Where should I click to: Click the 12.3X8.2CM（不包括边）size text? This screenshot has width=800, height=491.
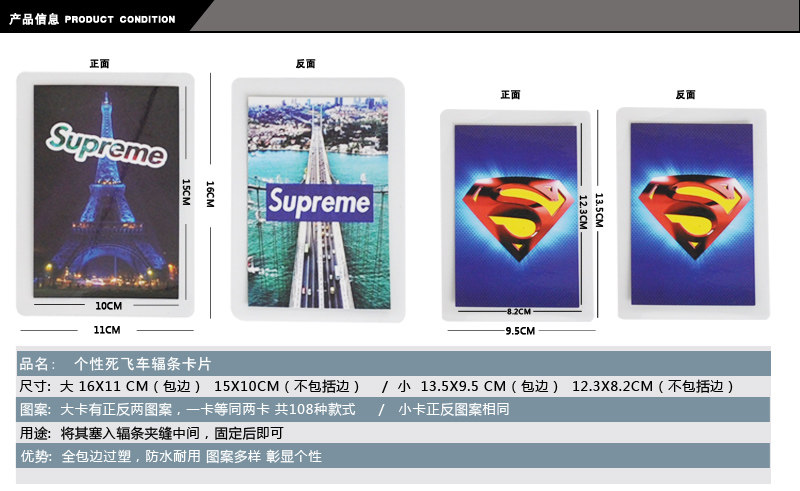coord(654,386)
